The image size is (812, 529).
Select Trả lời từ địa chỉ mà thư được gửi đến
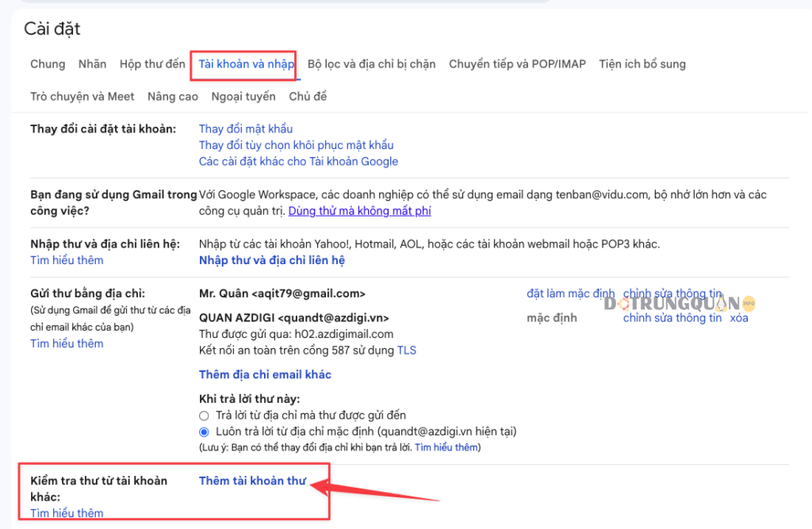pos(204,416)
